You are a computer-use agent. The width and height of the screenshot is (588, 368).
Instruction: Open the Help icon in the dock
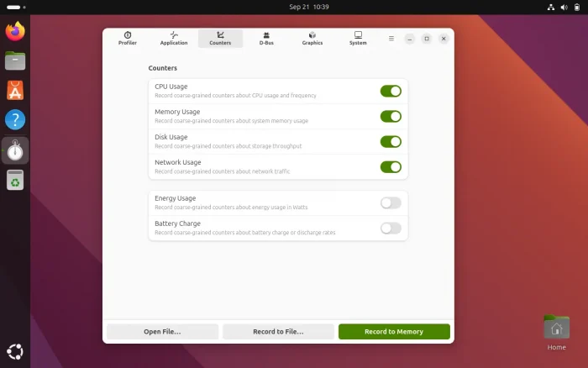click(x=15, y=120)
